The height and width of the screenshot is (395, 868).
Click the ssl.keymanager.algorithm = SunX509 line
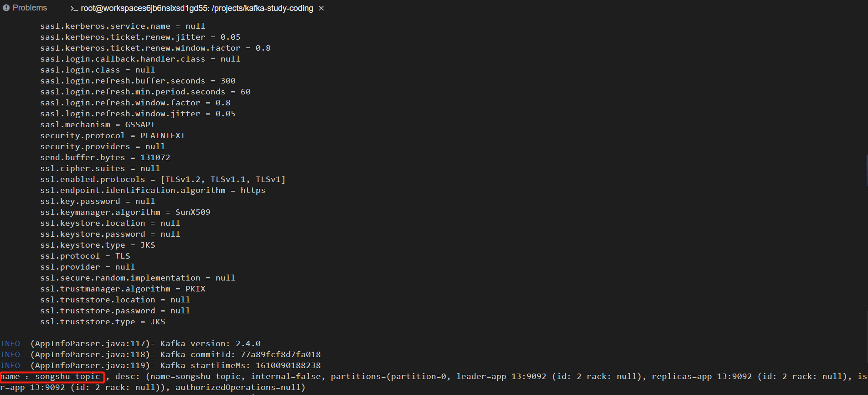pyautogui.click(x=125, y=212)
